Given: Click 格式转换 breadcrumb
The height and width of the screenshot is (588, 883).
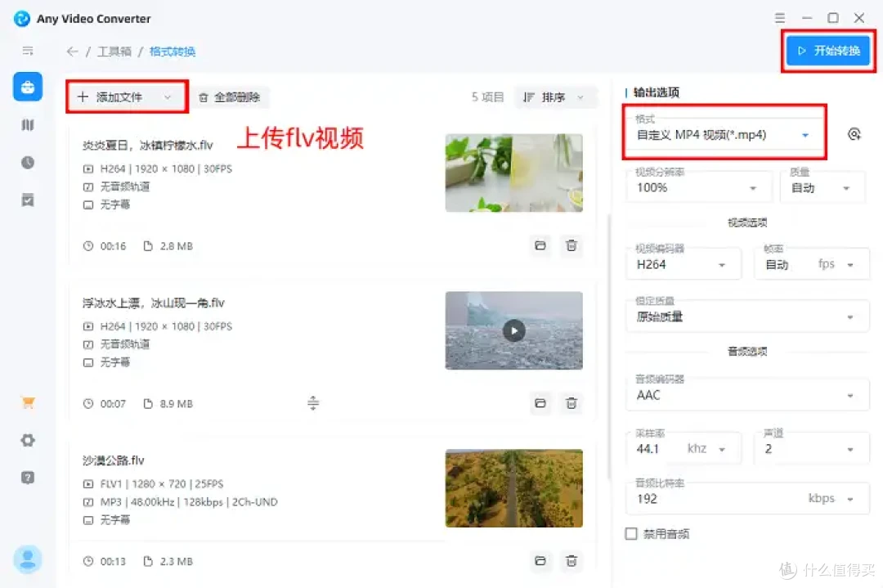Looking at the screenshot, I should point(173,52).
